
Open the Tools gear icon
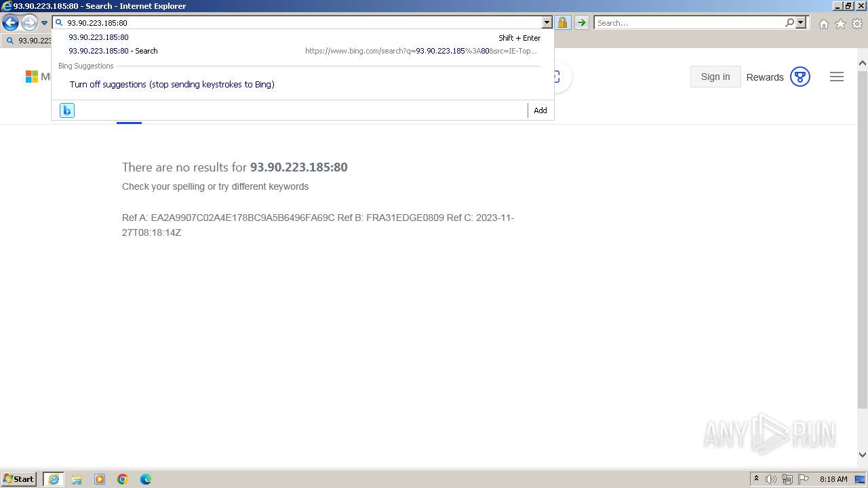point(857,24)
